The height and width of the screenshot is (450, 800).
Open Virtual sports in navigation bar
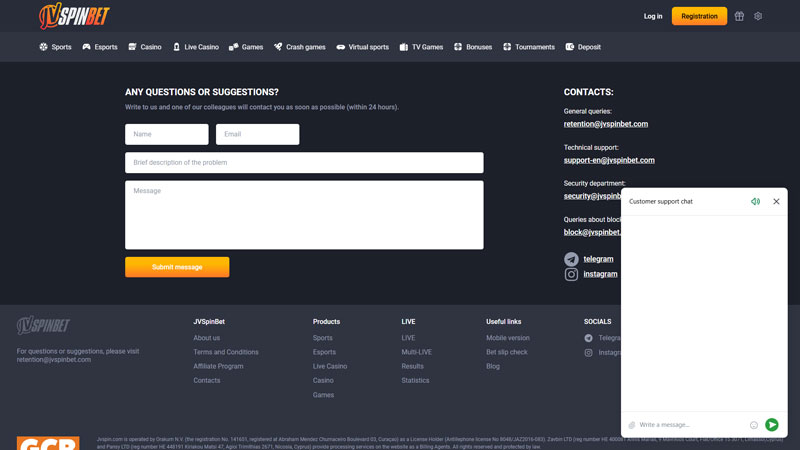point(362,47)
